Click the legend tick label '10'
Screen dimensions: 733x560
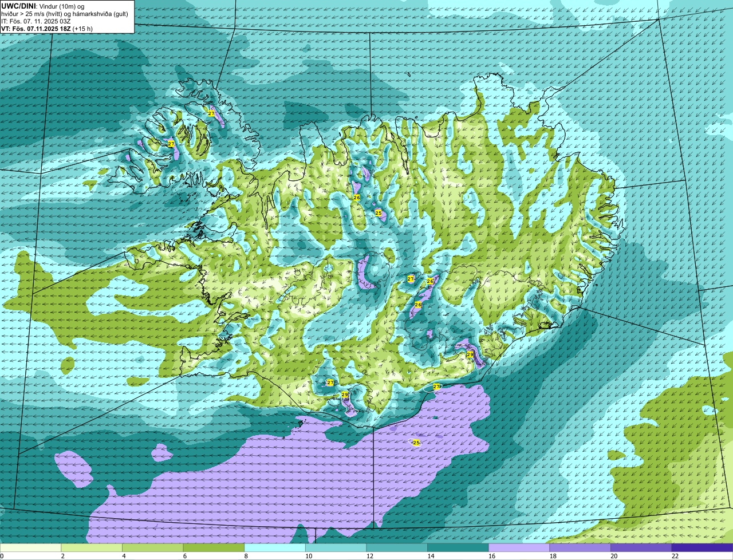click(x=309, y=556)
